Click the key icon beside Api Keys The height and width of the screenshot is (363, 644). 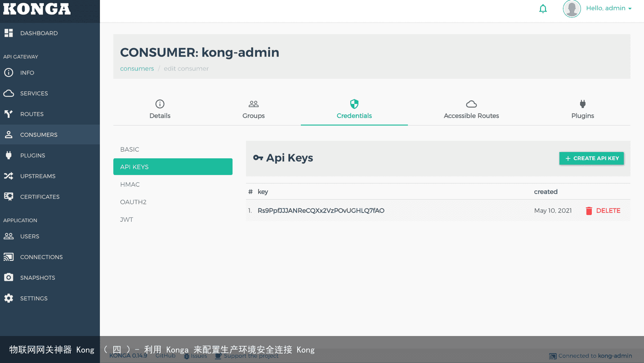click(x=258, y=158)
